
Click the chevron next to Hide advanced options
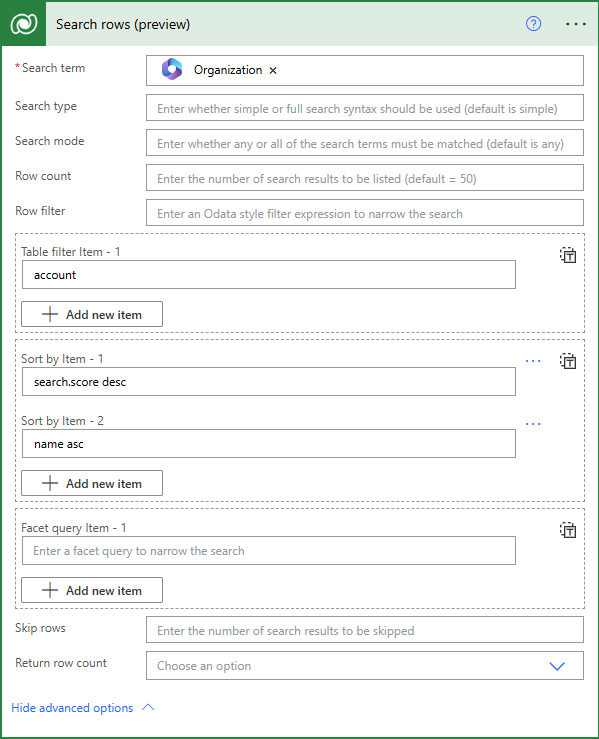pos(148,707)
